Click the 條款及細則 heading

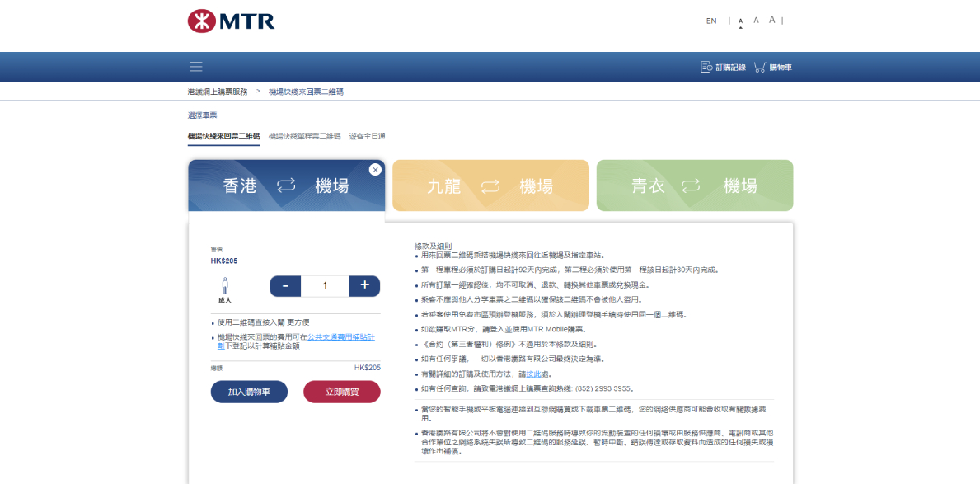click(x=433, y=246)
